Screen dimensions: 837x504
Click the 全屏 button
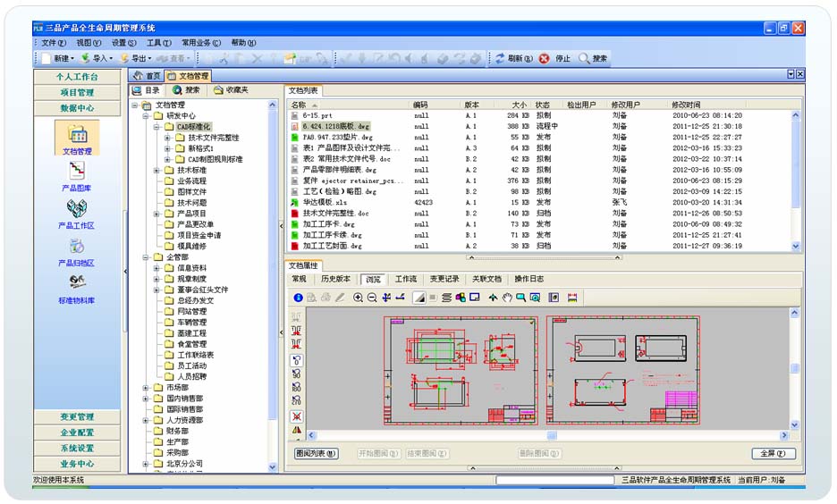point(773,454)
